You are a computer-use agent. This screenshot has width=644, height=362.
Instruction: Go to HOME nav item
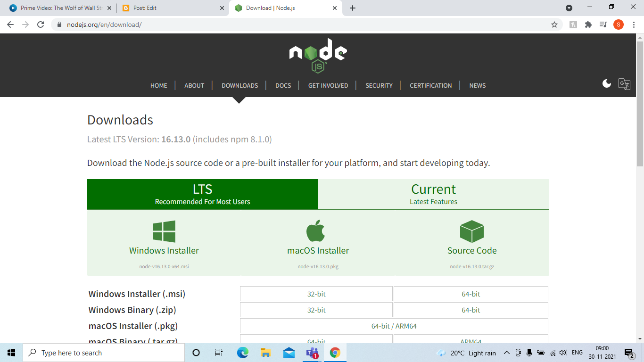(x=159, y=85)
